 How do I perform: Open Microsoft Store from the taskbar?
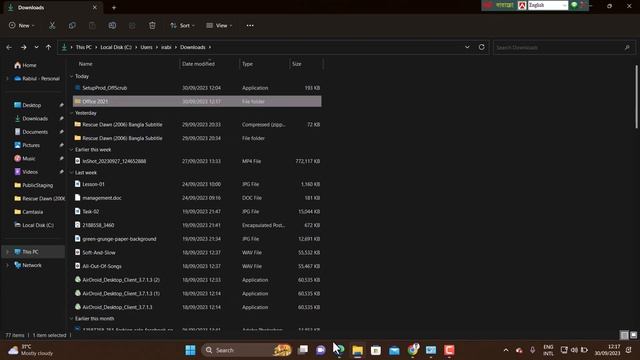click(376, 350)
